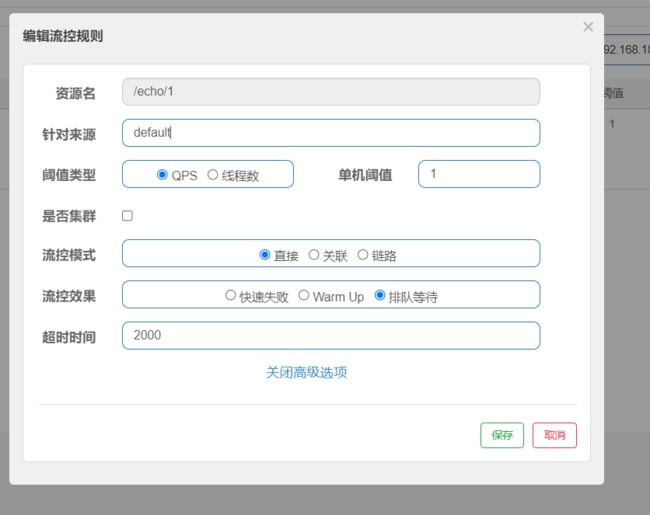Image resolution: width=650 pixels, height=515 pixels.
Task: Save the rule with 保存 button
Action: (x=502, y=435)
